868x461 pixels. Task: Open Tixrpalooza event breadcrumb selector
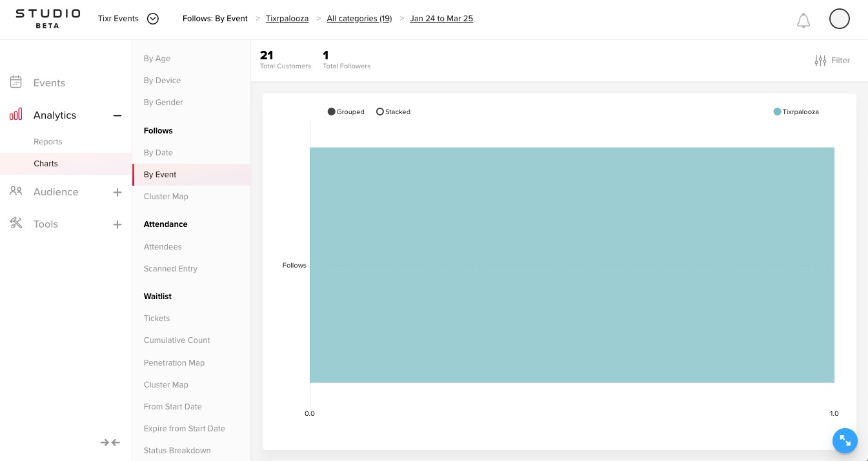[287, 19]
